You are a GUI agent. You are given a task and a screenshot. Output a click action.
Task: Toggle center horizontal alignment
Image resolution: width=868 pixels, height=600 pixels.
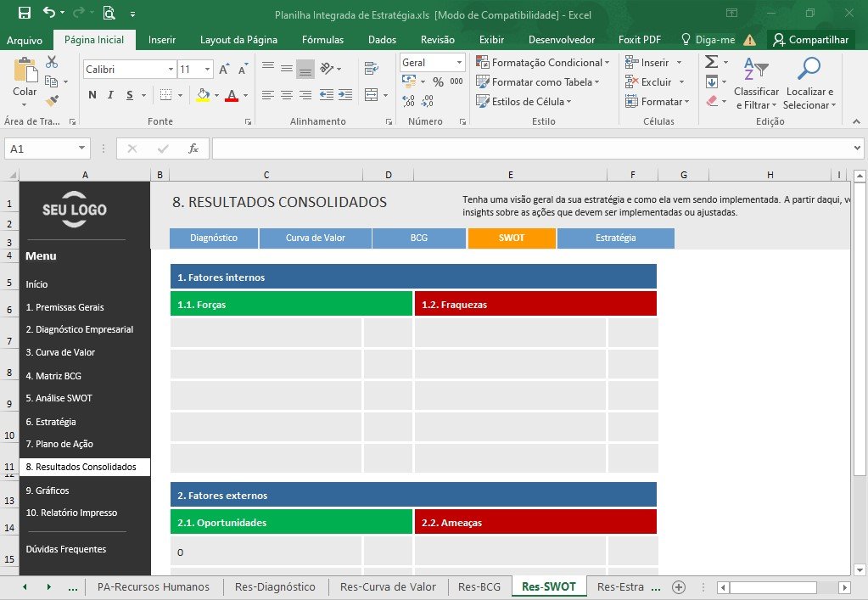pos(286,95)
